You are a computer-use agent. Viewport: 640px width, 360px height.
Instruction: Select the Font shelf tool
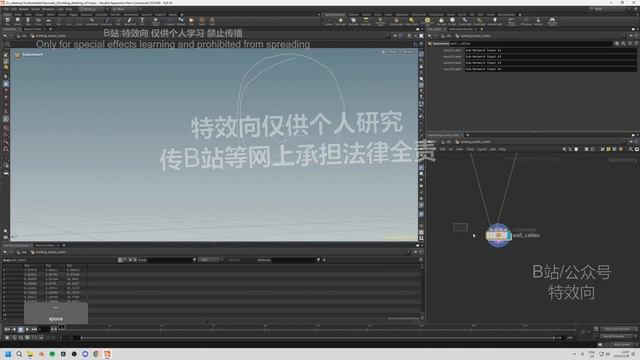click(x=142, y=21)
